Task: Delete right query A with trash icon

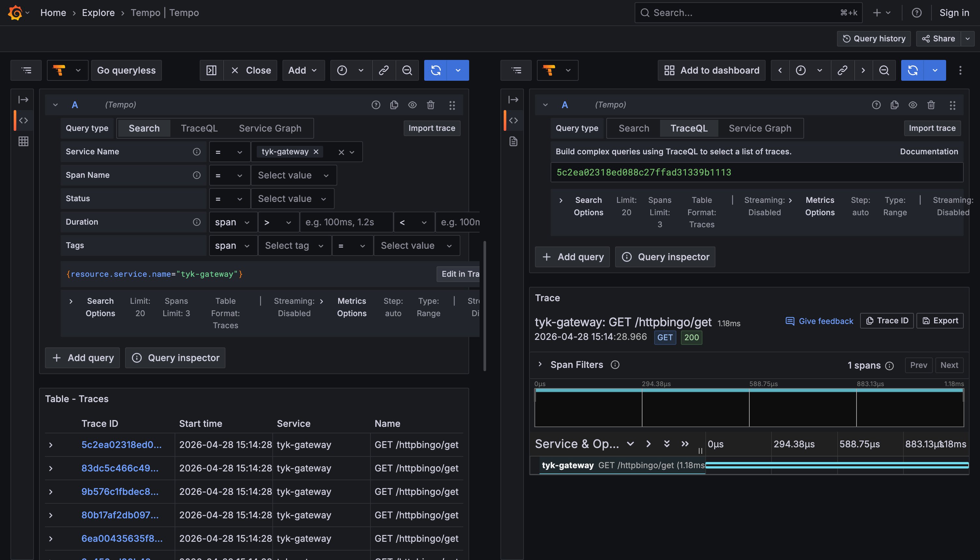Action: coord(931,105)
